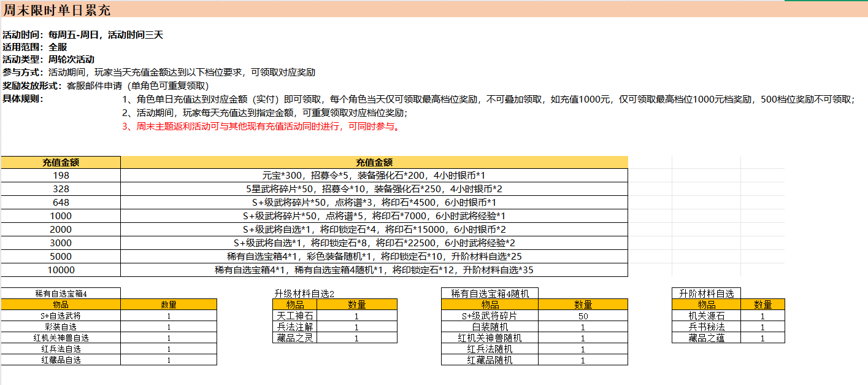Viewport: 868px width, 385px height.
Task: Select the 白装随机 item cell
Action: tap(490, 327)
